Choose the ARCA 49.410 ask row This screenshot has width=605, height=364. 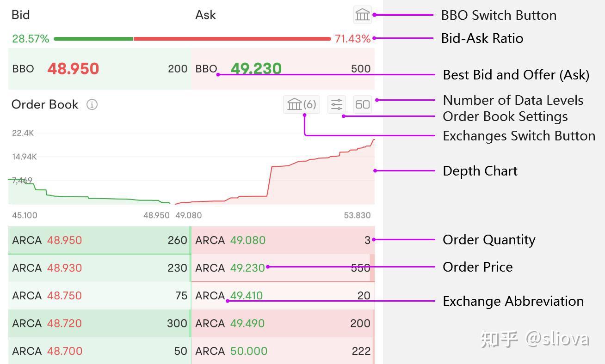(282, 296)
